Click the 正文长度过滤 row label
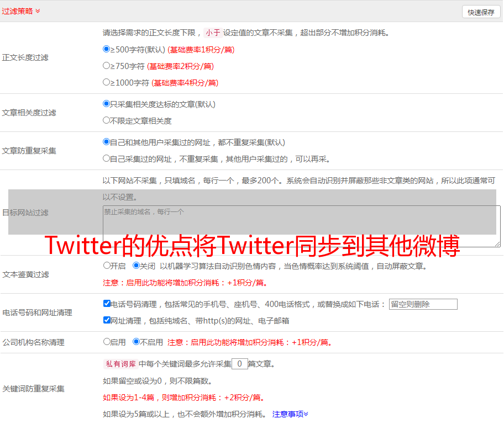Screen dimensions: 504x424 25,57
